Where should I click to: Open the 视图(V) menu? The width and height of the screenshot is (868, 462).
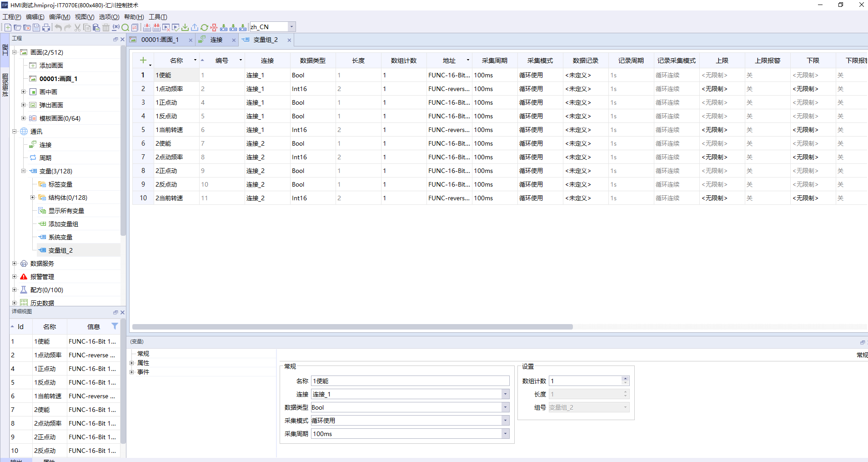pyautogui.click(x=85, y=17)
